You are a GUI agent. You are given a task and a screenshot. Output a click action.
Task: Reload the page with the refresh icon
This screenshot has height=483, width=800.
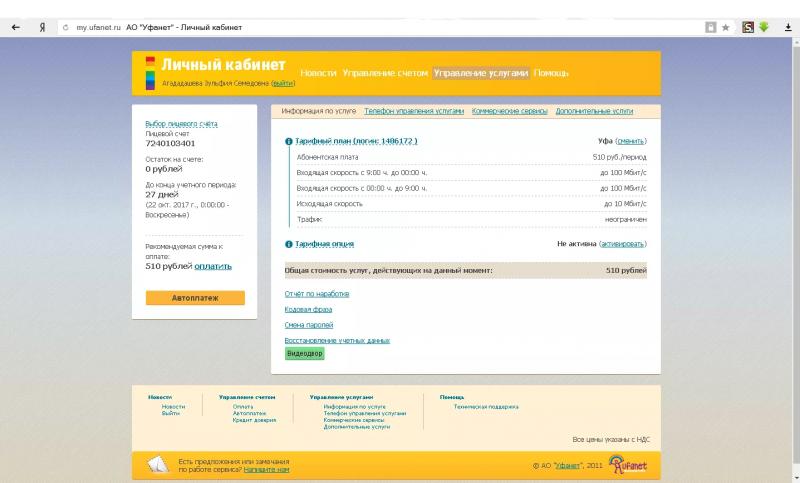pos(65,28)
